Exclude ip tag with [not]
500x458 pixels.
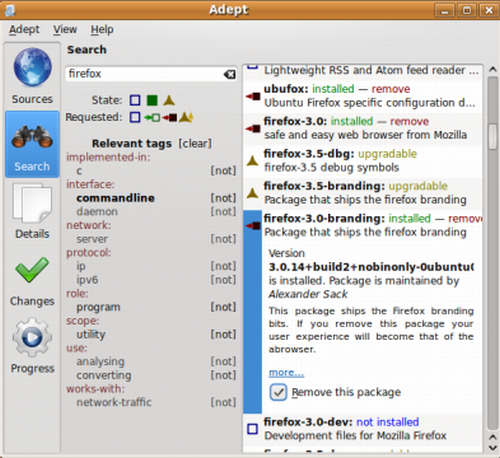[x=223, y=266]
